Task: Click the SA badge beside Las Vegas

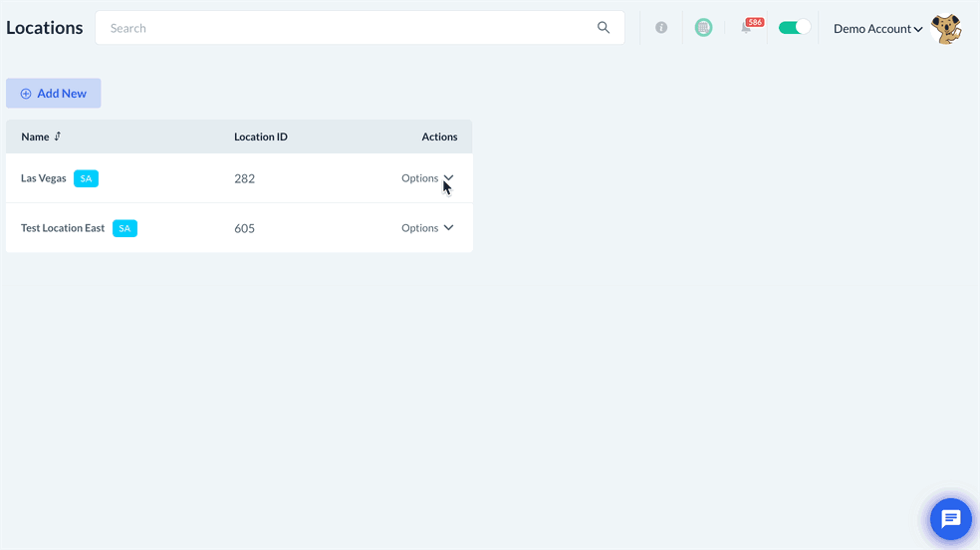Action: point(87,178)
